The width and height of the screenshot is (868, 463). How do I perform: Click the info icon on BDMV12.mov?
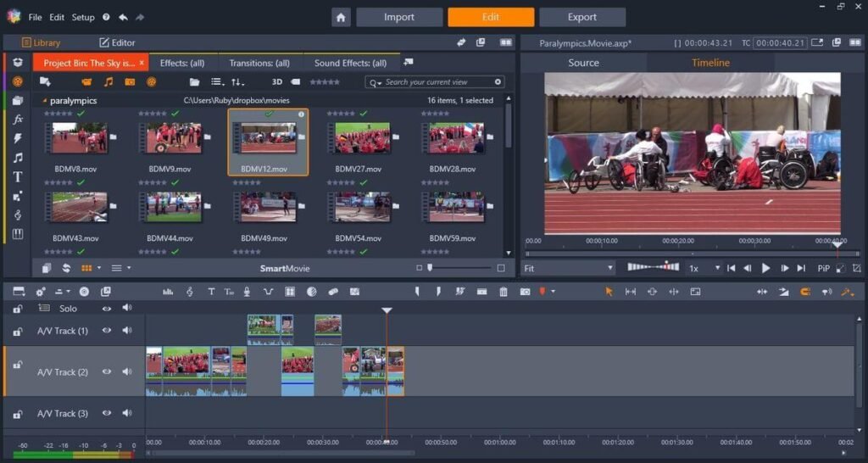coord(301,114)
